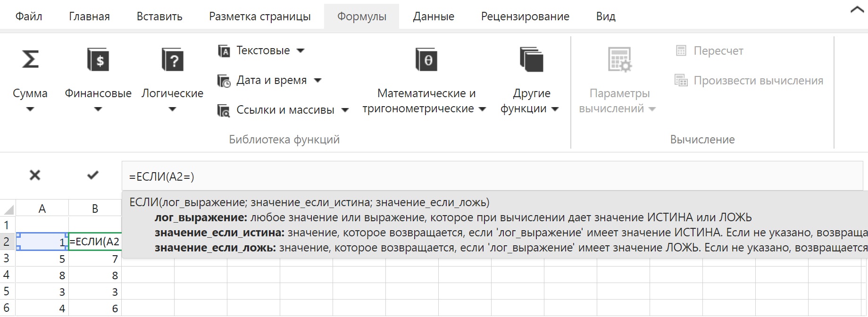868x317 pixels.
Task: Select row 5 header
Action: click(7, 292)
